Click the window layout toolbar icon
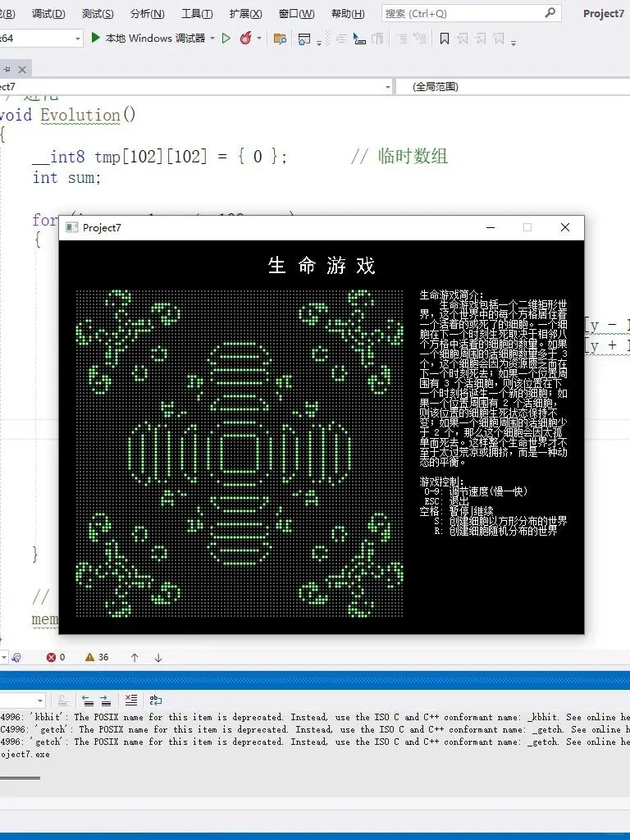630x840 pixels. pyautogui.click(x=304, y=39)
